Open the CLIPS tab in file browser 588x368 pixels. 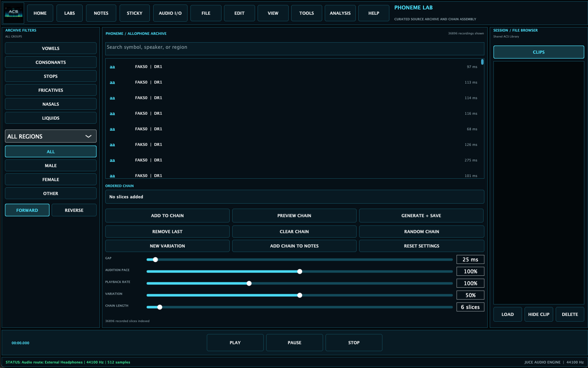pyautogui.click(x=539, y=52)
